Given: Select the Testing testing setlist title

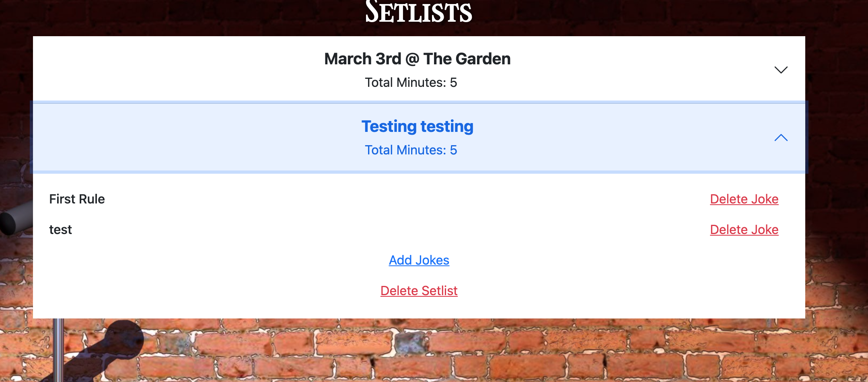Looking at the screenshot, I should point(418,126).
